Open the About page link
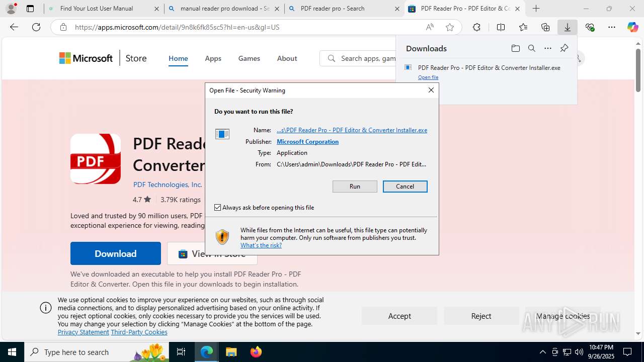Screen dimensions: 644x362 [287, 58]
